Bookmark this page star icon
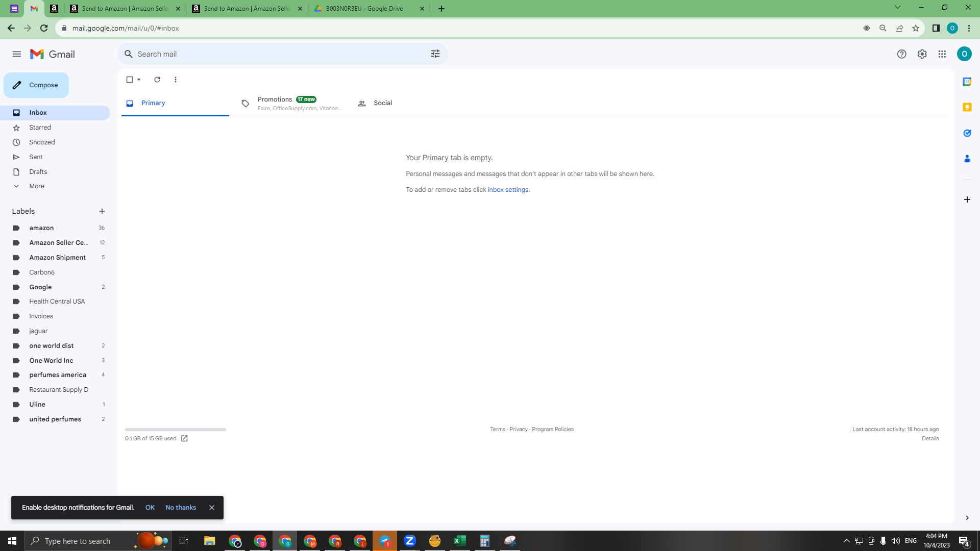The width and height of the screenshot is (980, 551). point(916,28)
